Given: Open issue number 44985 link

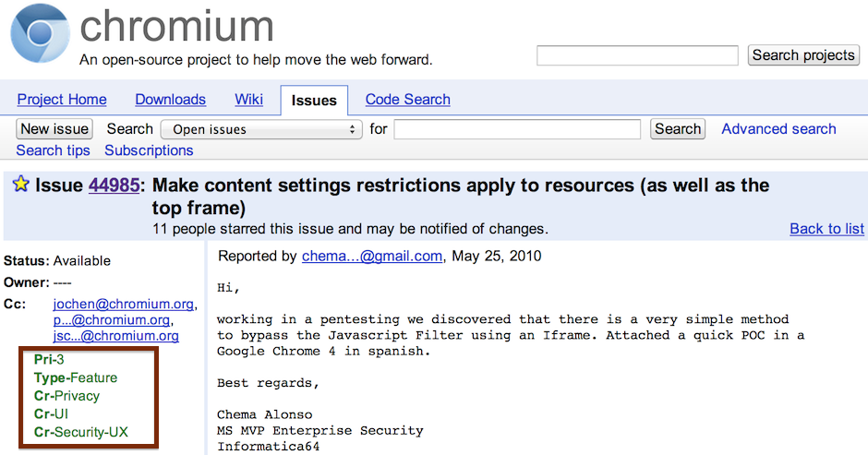Looking at the screenshot, I should 114,186.
